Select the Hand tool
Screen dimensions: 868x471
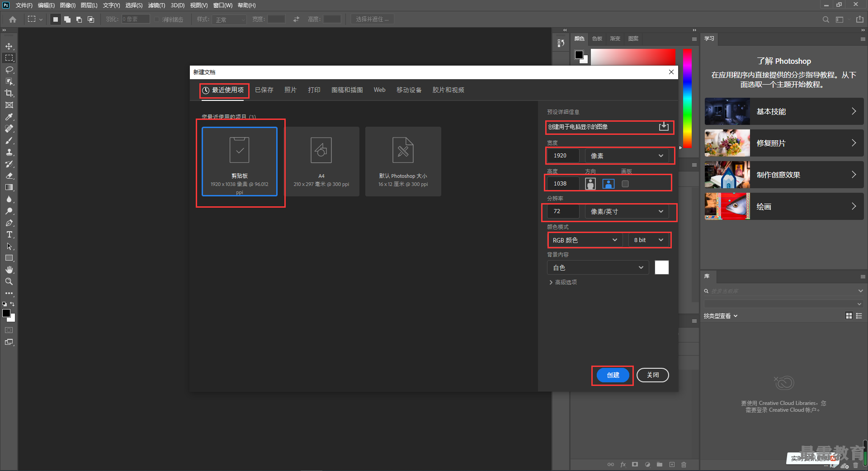click(x=9, y=270)
